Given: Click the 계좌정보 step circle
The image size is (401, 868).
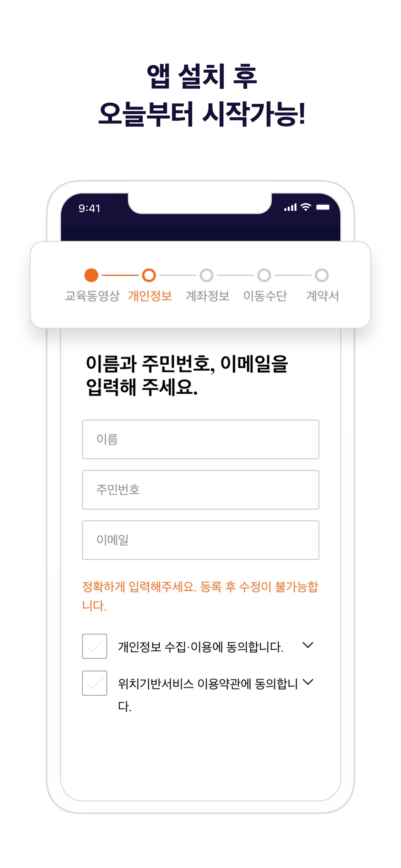Looking at the screenshot, I should [207, 275].
